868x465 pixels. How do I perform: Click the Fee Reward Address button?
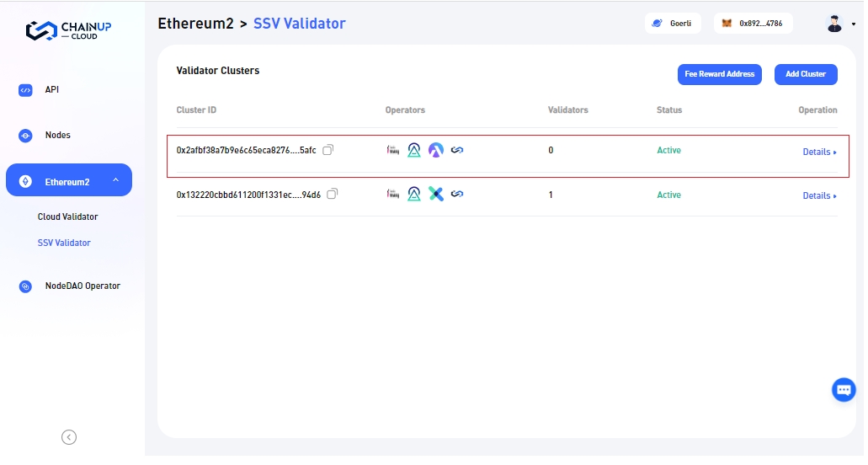[x=719, y=74]
